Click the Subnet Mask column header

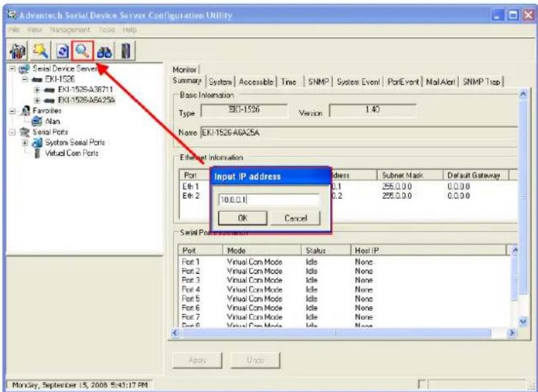[x=410, y=175]
